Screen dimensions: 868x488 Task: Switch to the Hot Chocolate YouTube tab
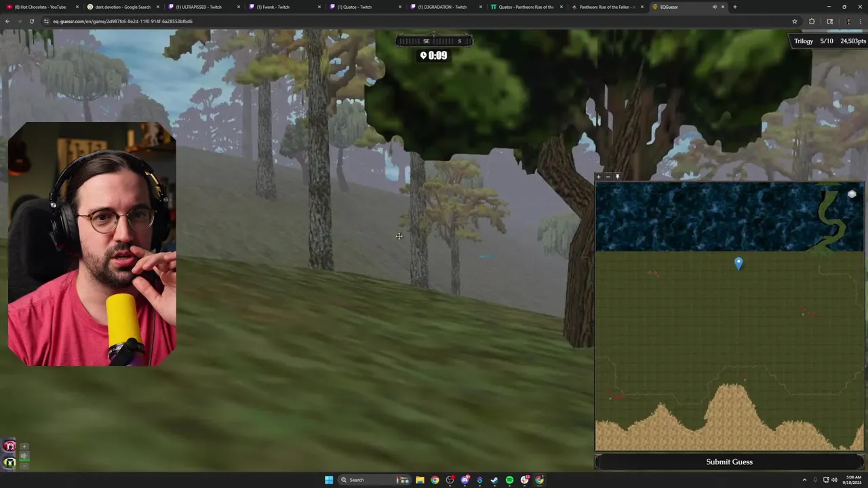[x=41, y=7]
